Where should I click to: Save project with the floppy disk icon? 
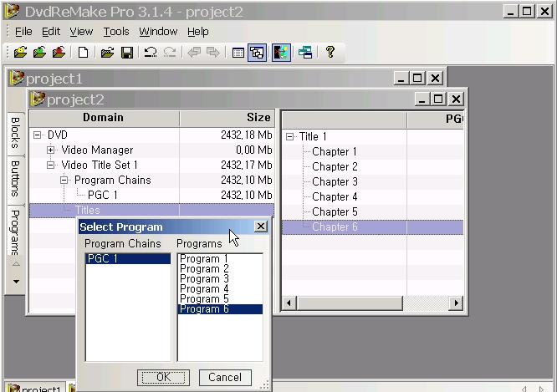(127, 53)
